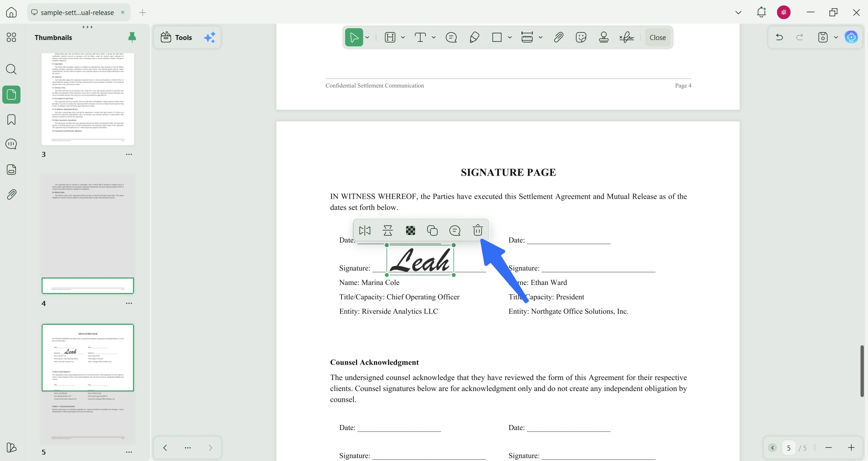This screenshot has width=868, height=461.
Task: Open the Tools menu button
Action: 176,37
